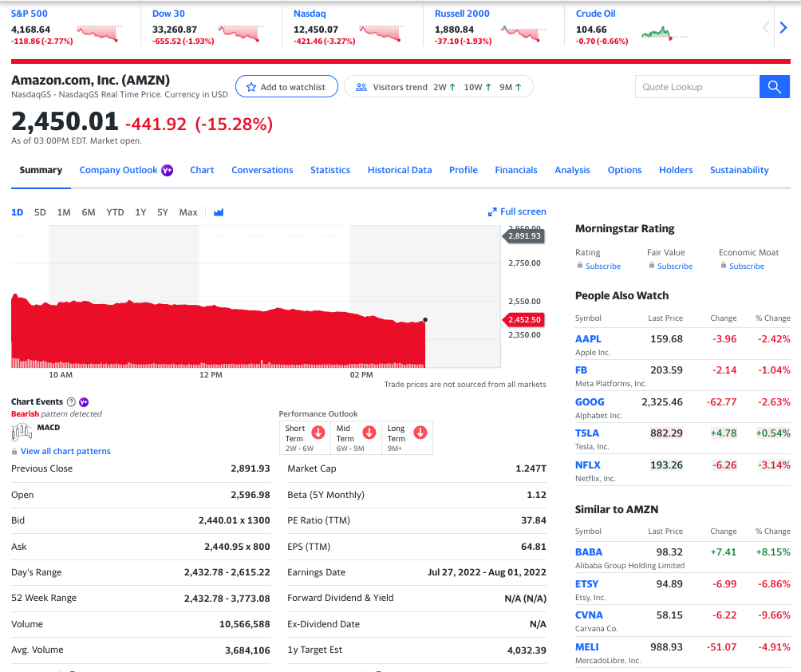
Task: Click the S&P 500 sparkline chart
Action: [x=99, y=33]
